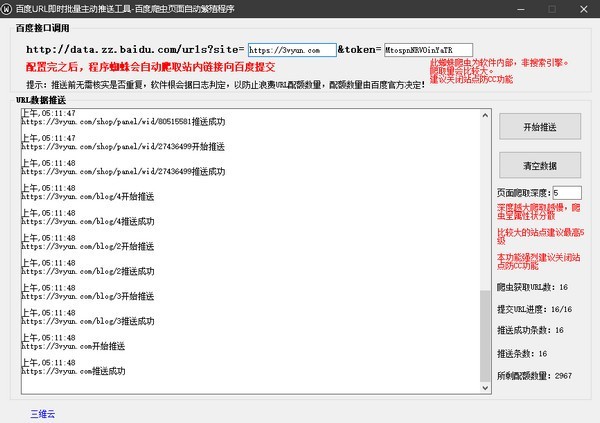This screenshot has width=600, height=423.
Task: Click the last log line 3vyun.com推送成功
Action: pos(74,372)
